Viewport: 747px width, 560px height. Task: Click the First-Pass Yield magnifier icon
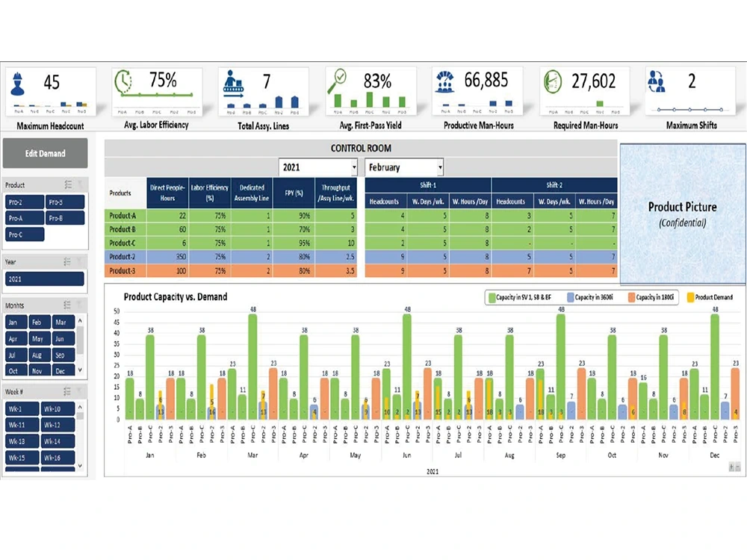338,81
